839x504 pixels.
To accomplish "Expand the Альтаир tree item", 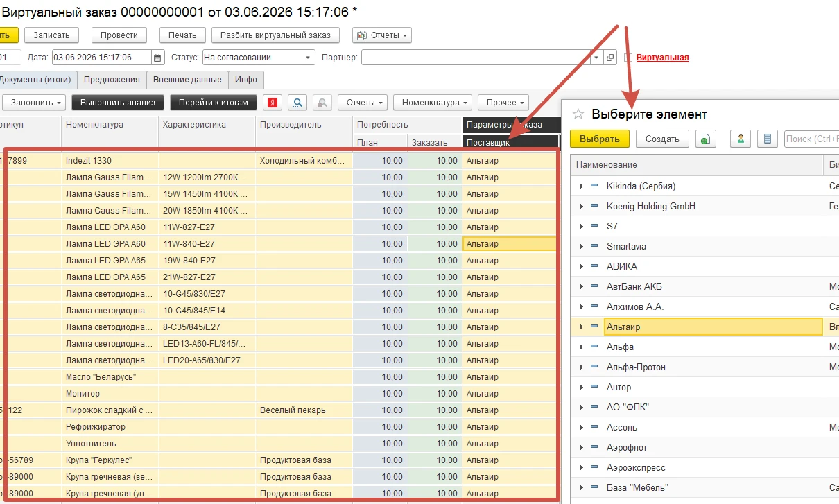I will pos(582,327).
